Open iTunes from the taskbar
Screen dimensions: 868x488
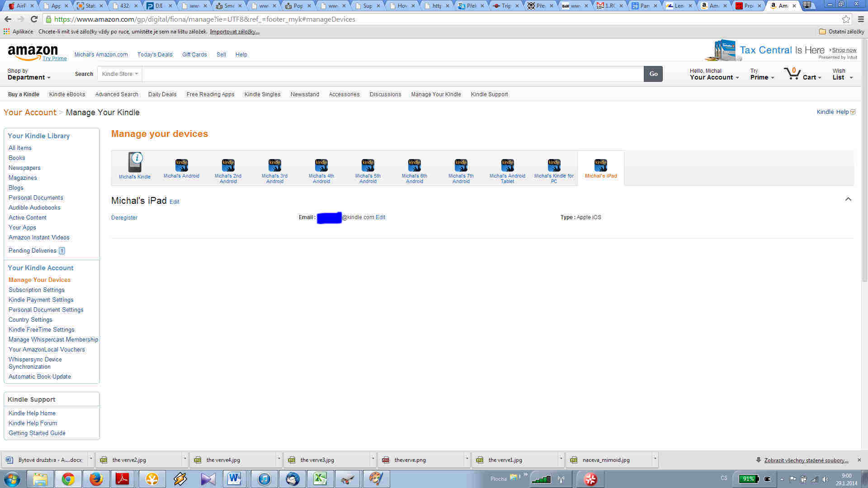tap(264, 479)
